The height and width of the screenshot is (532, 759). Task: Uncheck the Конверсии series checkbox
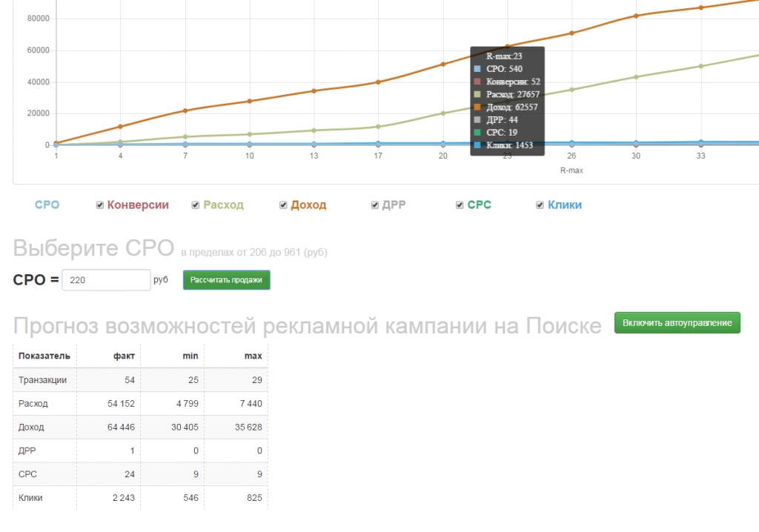tap(100, 205)
